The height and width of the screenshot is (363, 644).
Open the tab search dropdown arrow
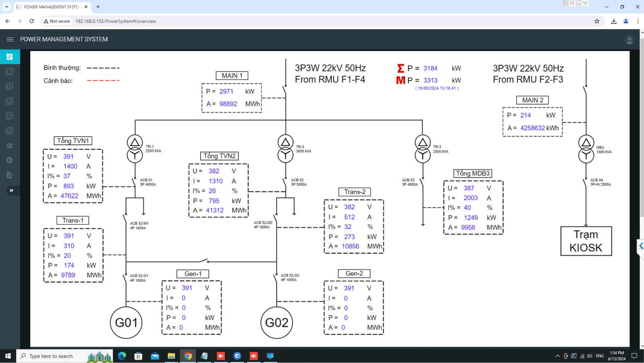(6, 7)
